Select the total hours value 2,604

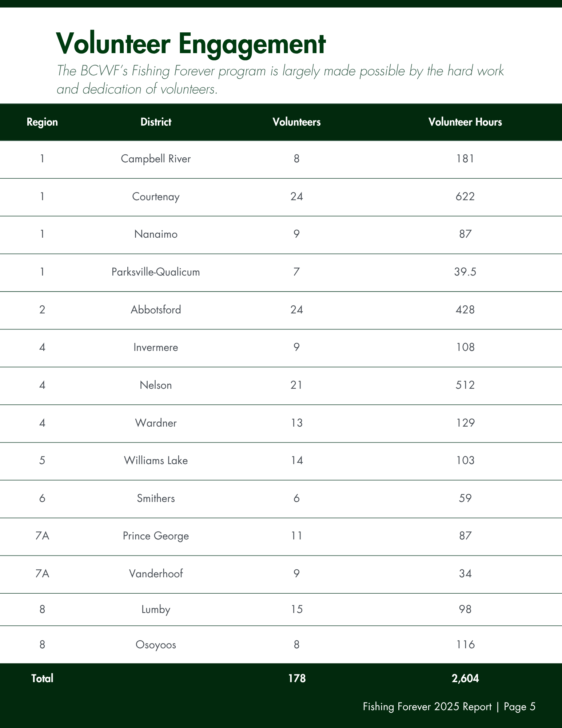(x=465, y=678)
